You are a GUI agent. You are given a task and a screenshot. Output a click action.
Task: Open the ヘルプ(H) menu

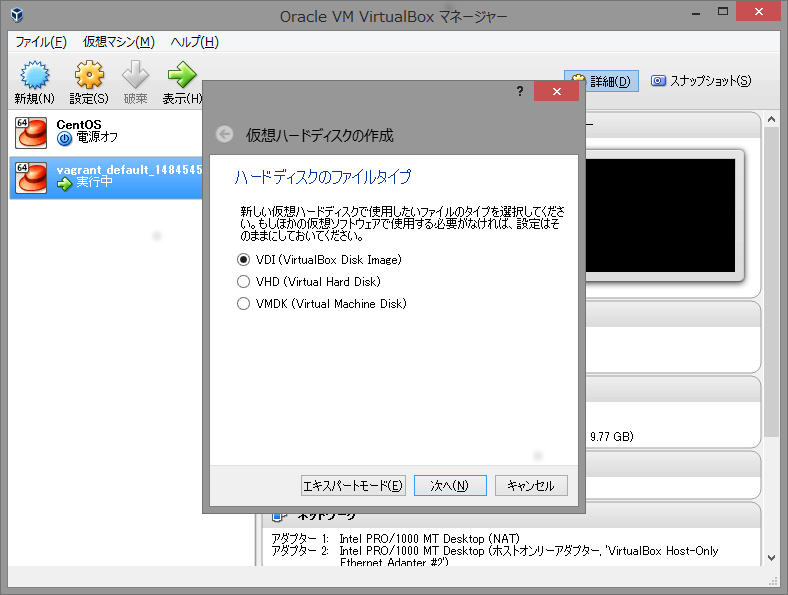tap(194, 42)
